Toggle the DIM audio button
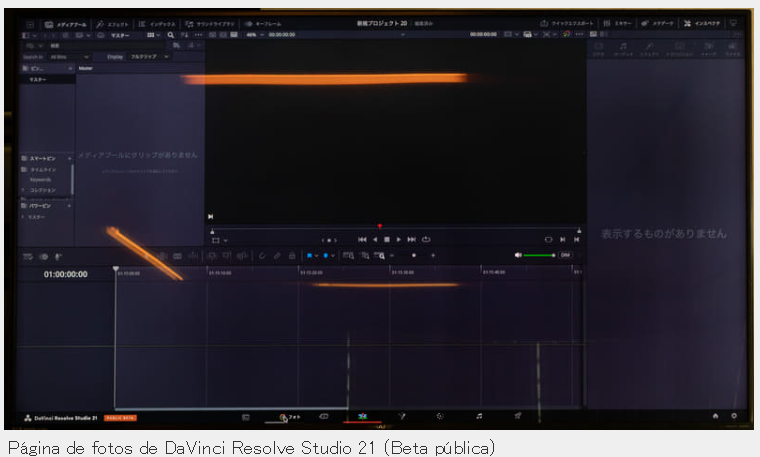760x457 pixels. click(565, 255)
